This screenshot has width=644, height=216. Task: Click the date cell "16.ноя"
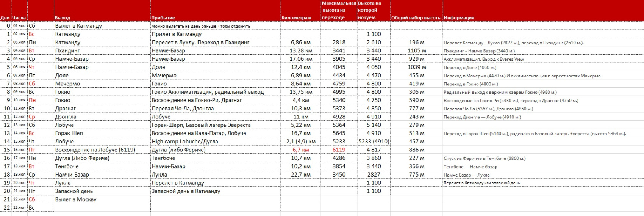[19, 150]
